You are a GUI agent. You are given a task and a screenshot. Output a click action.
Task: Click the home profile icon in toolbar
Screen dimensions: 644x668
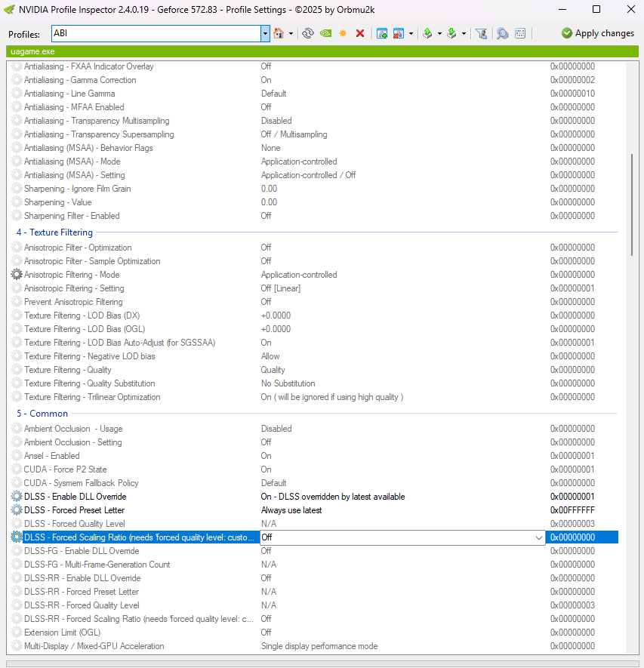pos(279,33)
